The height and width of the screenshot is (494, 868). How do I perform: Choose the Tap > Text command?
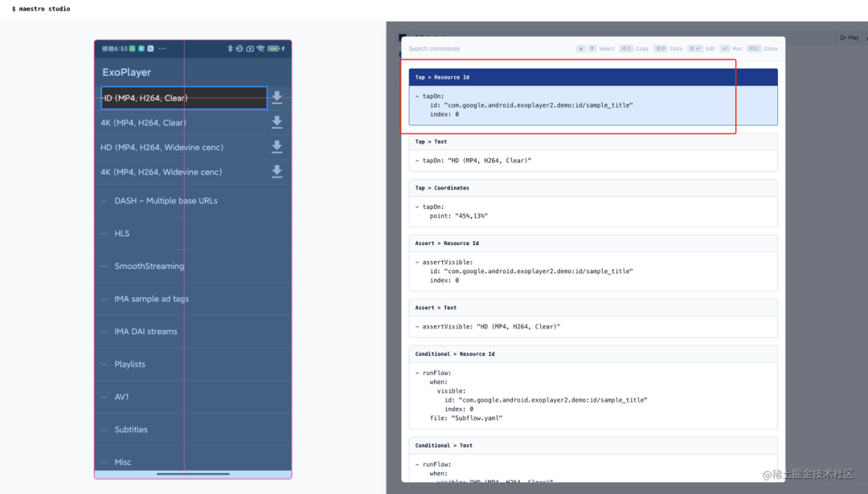(x=593, y=152)
